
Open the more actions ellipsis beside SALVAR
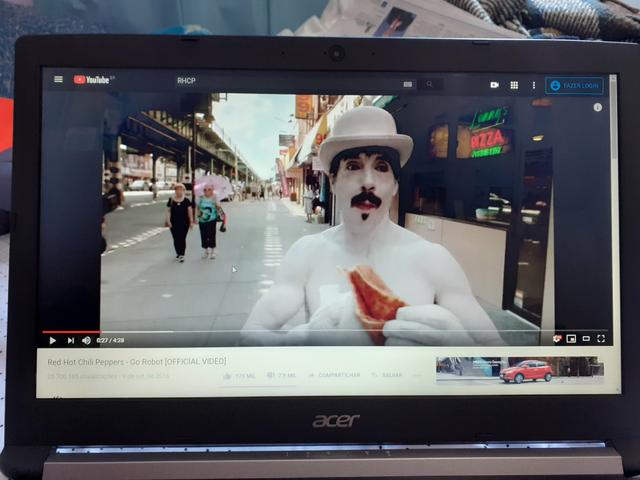point(417,375)
